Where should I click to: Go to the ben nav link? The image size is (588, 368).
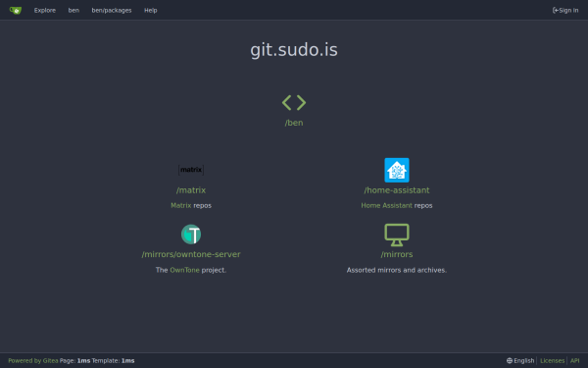click(x=73, y=10)
